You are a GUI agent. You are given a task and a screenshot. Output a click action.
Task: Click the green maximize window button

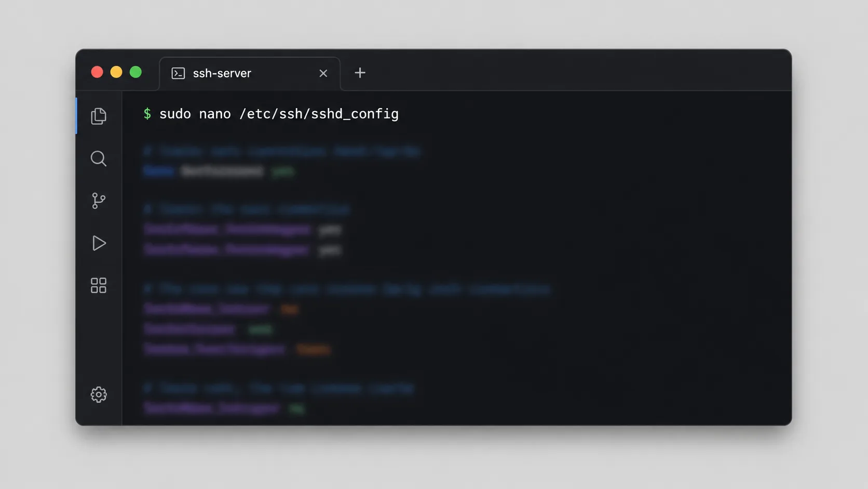(135, 72)
